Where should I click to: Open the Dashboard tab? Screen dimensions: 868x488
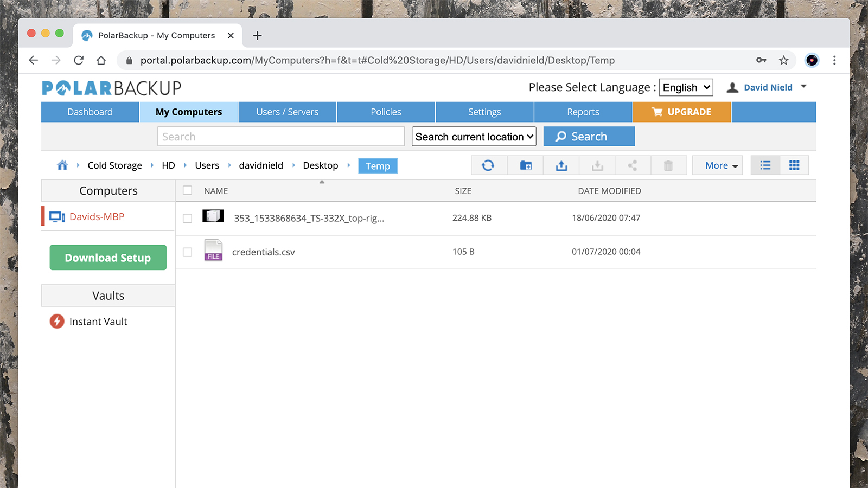(90, 112)
